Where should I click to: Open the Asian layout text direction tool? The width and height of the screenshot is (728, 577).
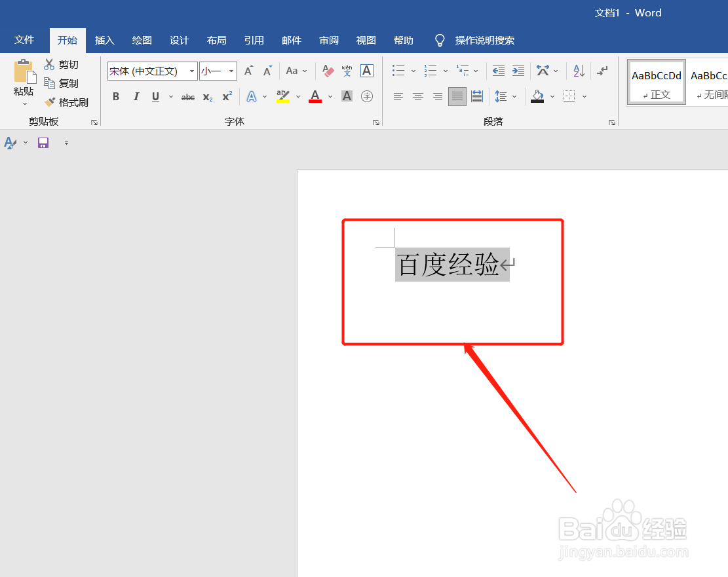pos(543,71)
